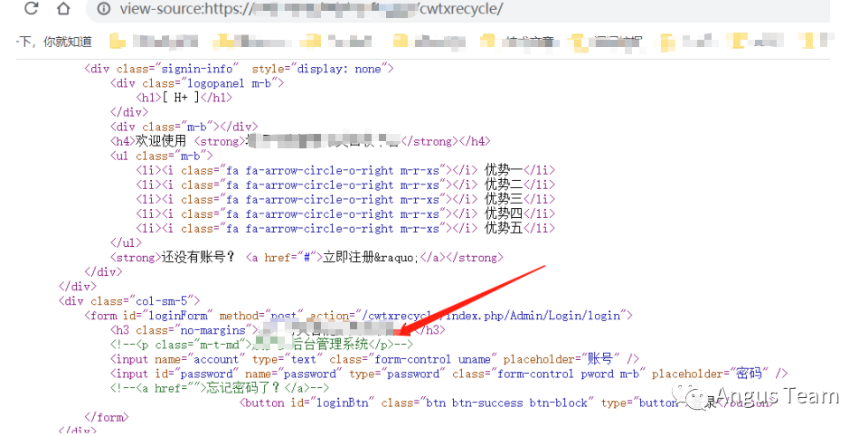Reload the page with the refresh icon
This screenshot has height=436, width=868.
point(32,8)
